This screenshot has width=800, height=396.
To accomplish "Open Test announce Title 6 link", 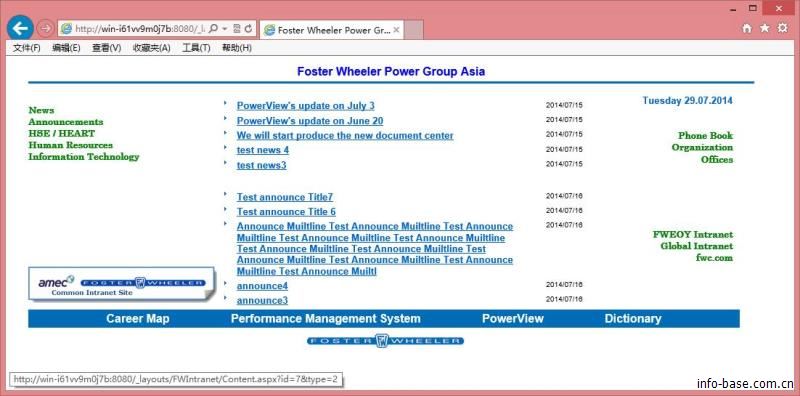I will coord(286,212).
